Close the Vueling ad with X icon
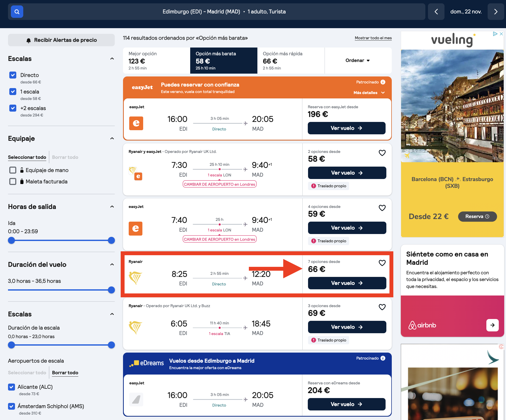Image resolution: width=506 pixels, height=420 pixels. (501, 34)
